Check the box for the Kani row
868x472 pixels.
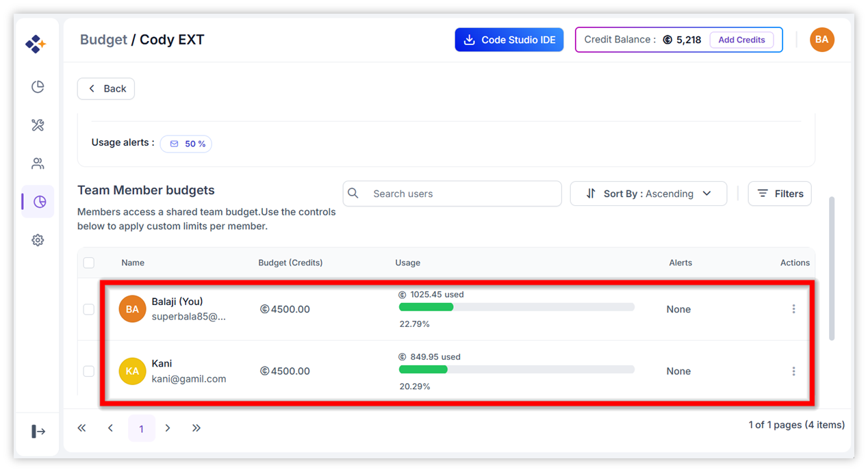tap(88, 371)
